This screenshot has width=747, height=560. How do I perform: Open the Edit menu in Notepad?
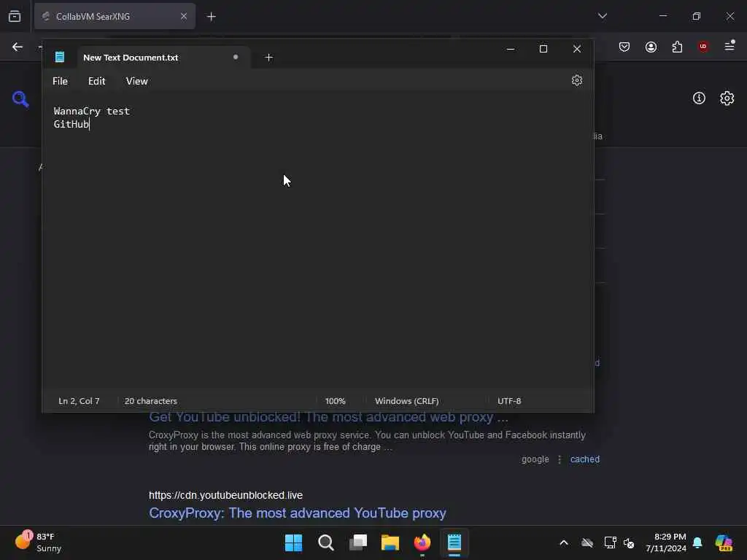[97, 81]
